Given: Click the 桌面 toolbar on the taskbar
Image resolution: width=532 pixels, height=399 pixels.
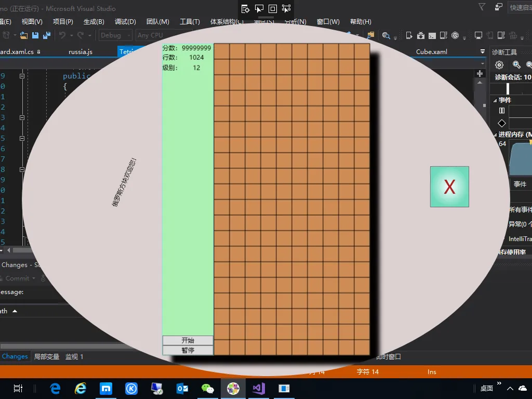Looking at the screenshot, I should (x=486, y=389).
